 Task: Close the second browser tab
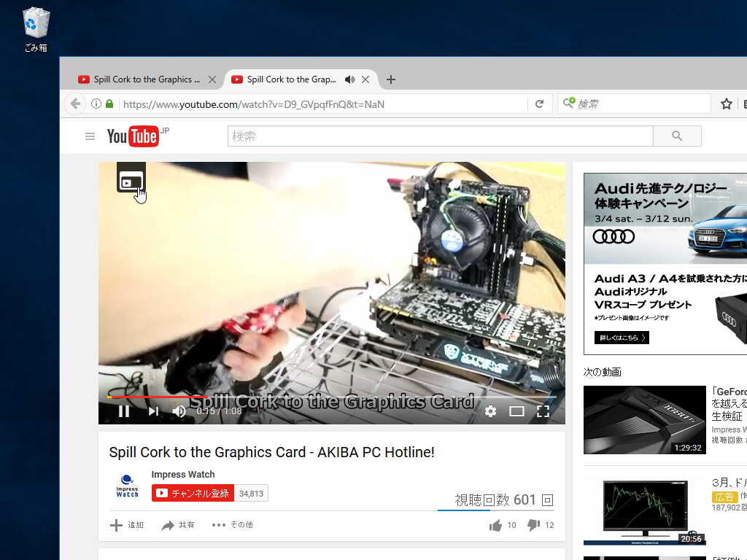tap(365, 79)
